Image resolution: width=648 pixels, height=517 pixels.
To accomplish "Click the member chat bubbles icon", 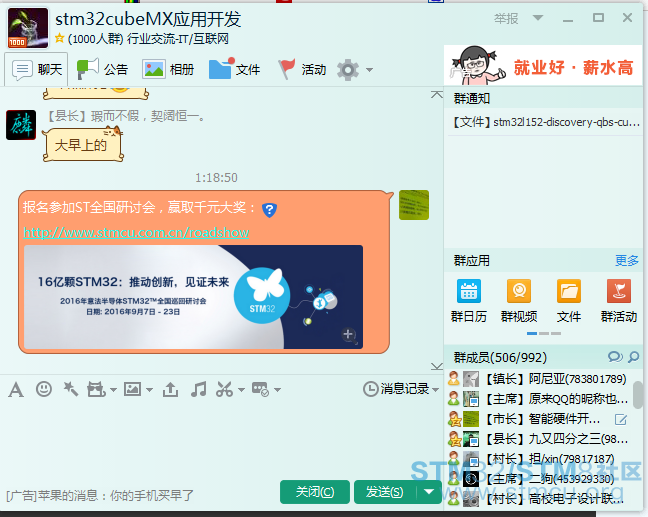I will 615,357.
